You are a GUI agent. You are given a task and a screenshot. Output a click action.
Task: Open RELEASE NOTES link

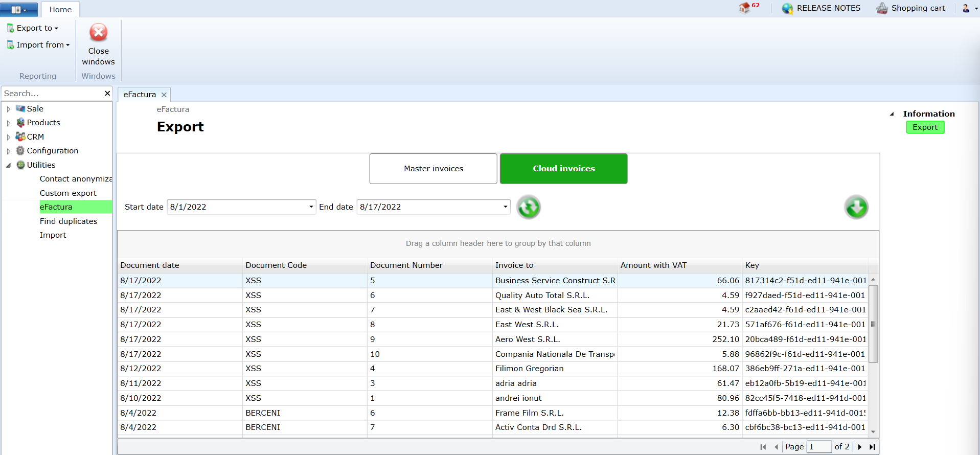click(x=821, y=8)
